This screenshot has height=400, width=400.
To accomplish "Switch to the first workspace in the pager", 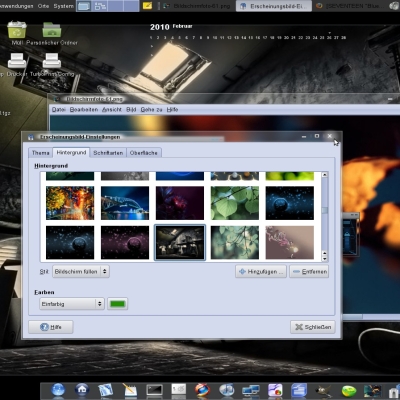I will click(x=84, y=6).
